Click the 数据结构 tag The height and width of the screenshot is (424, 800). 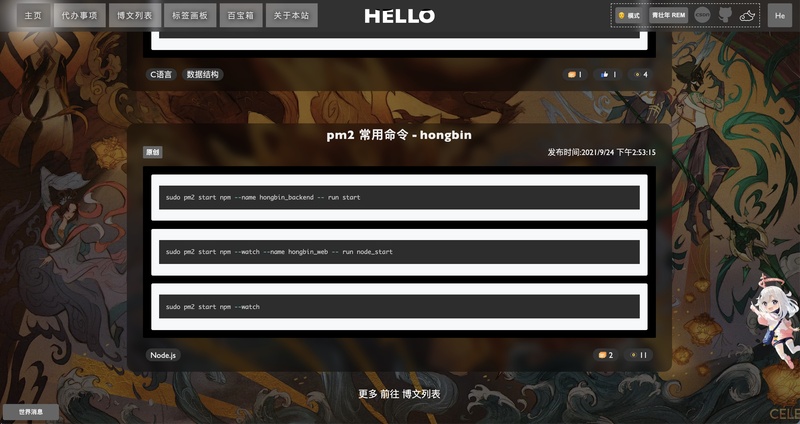203,74
